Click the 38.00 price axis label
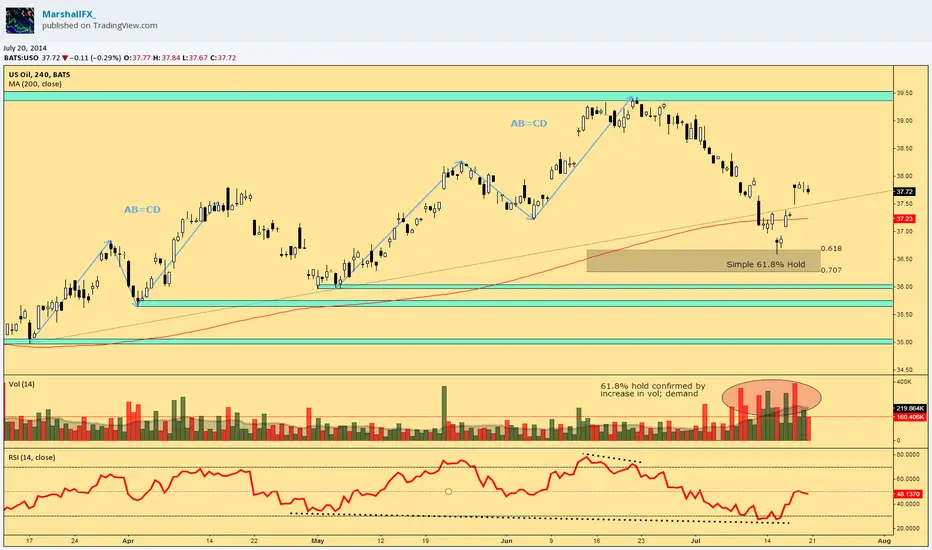 pos(905,176)
